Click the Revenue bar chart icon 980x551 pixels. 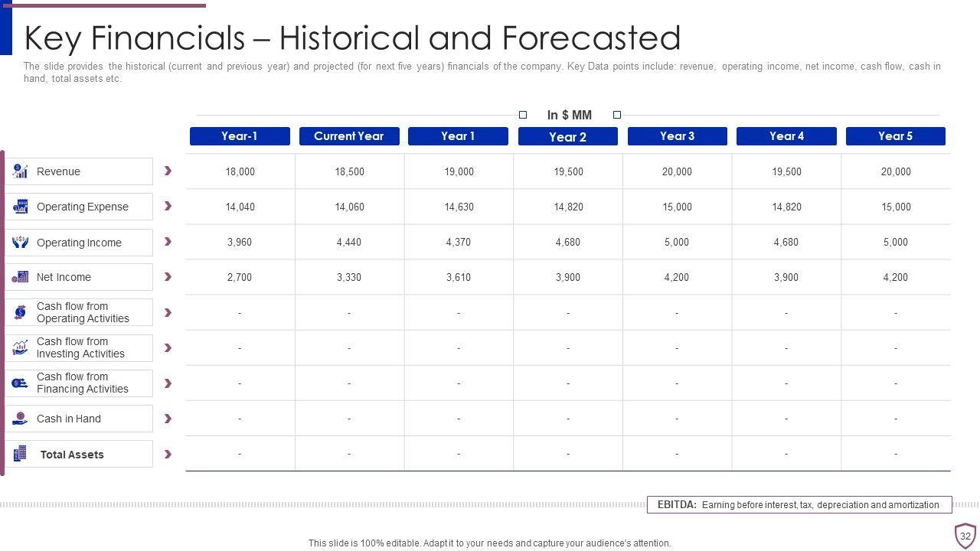click(x=20, y=171)
